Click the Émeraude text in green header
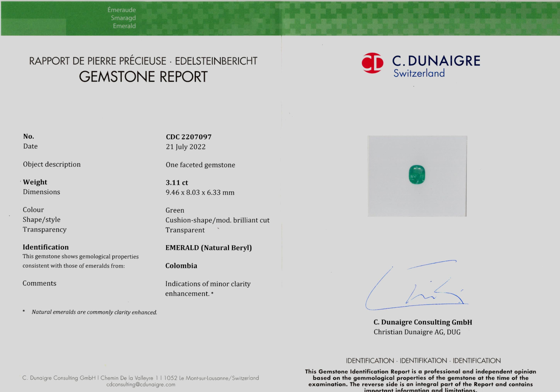The width and height of the screenshot is (560, 392). [121, 10]
